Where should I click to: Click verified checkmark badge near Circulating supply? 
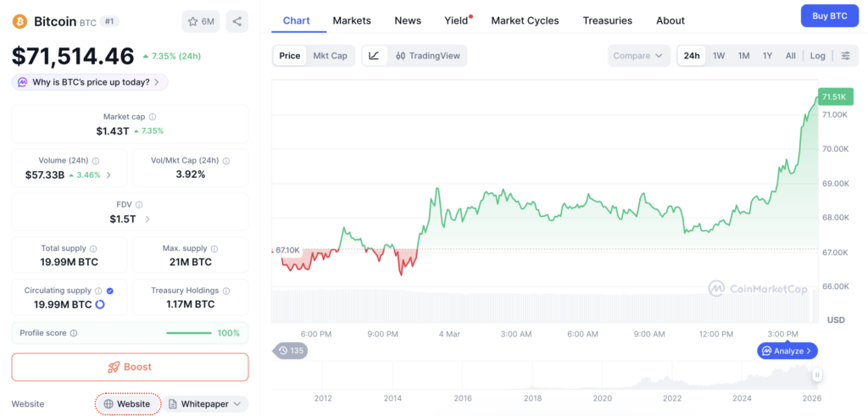[109, 291]
